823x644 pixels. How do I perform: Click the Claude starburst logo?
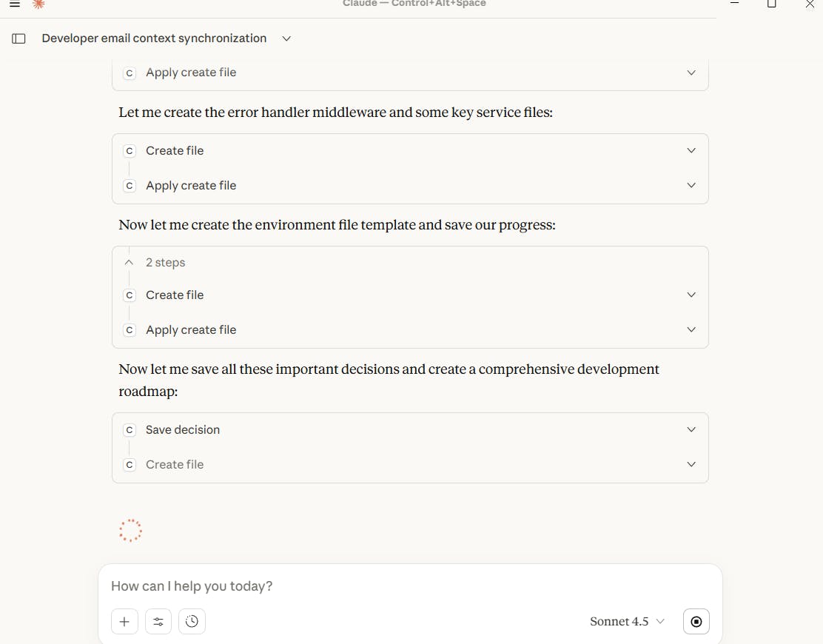(x=38, y=4)
